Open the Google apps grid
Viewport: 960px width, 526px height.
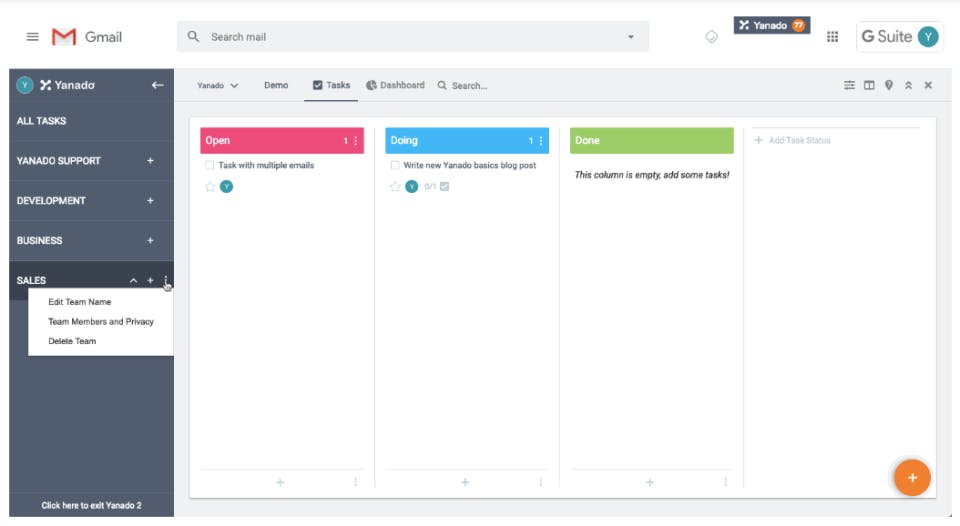[832, 37]
